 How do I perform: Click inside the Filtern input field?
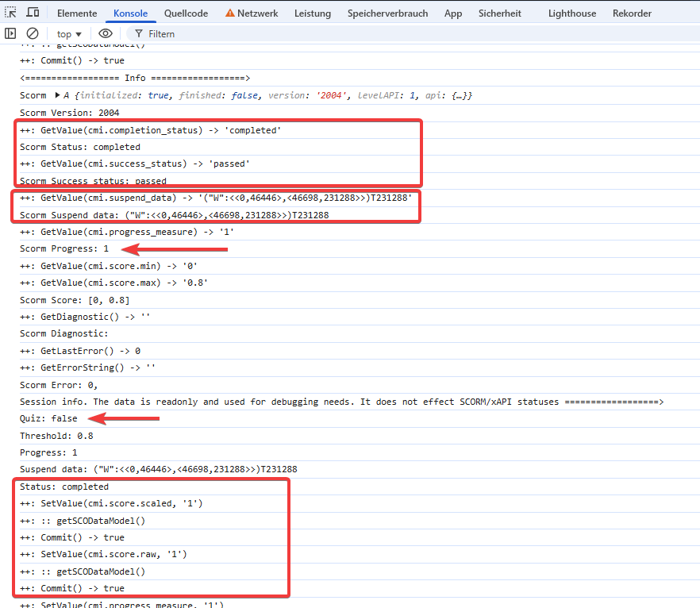167,33
